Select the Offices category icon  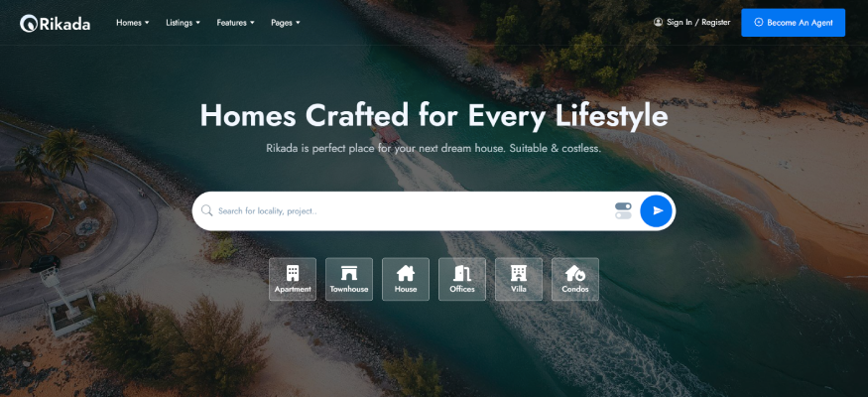click(x=461, y=273)
